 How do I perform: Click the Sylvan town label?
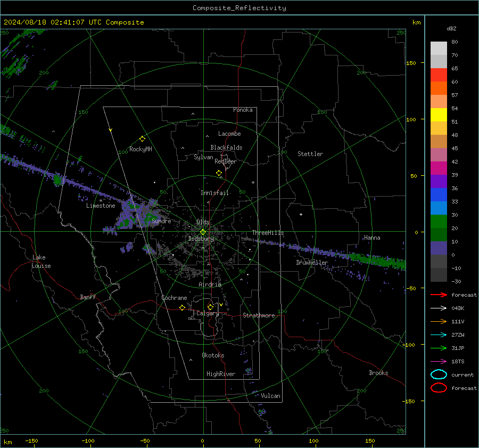[203, 157]
